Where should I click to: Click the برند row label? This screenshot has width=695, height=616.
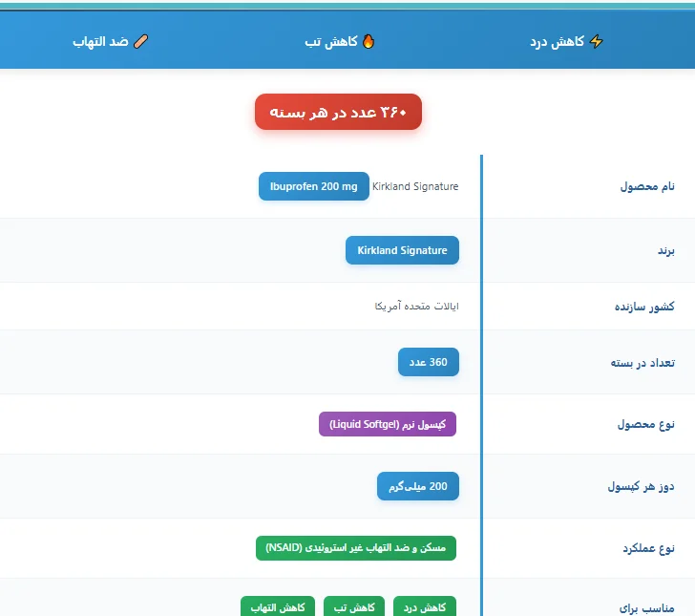(666, 250)
